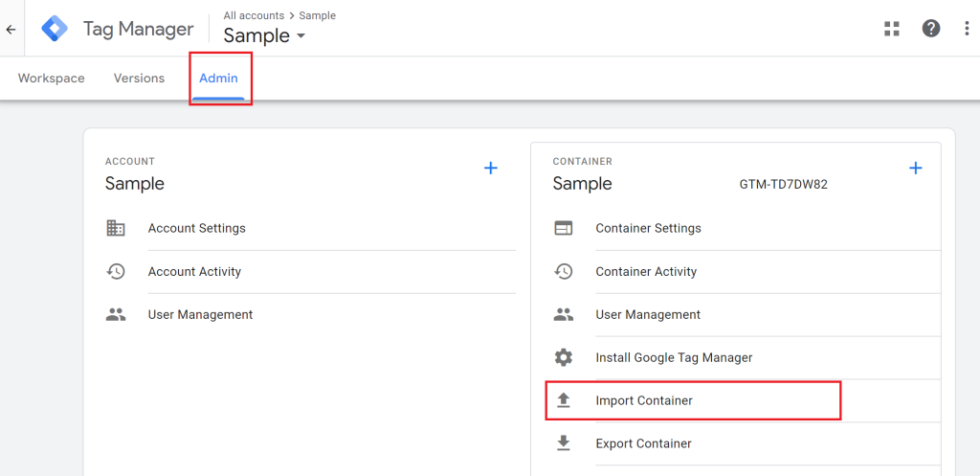Viewport: 980px width, 476px height.
Task: Click the CONTAINER section label
Action: pos(583,161)
